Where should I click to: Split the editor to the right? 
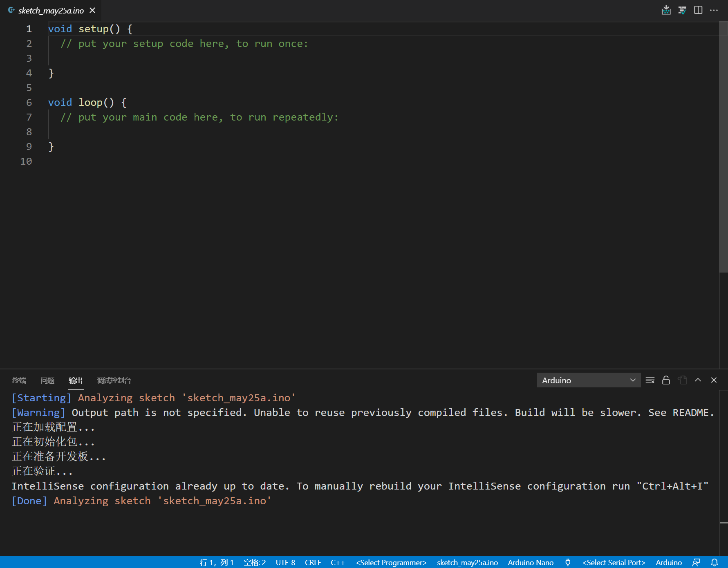click(x=698, y=10)
